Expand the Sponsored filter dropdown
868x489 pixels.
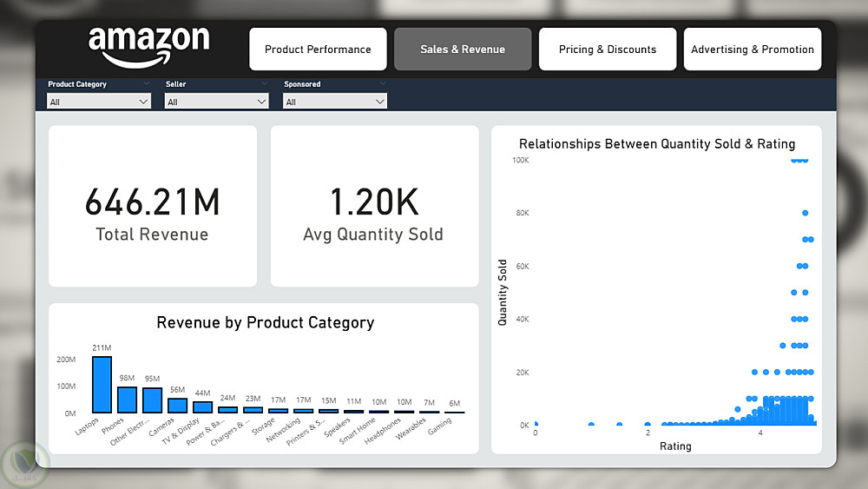pos(335,102)
